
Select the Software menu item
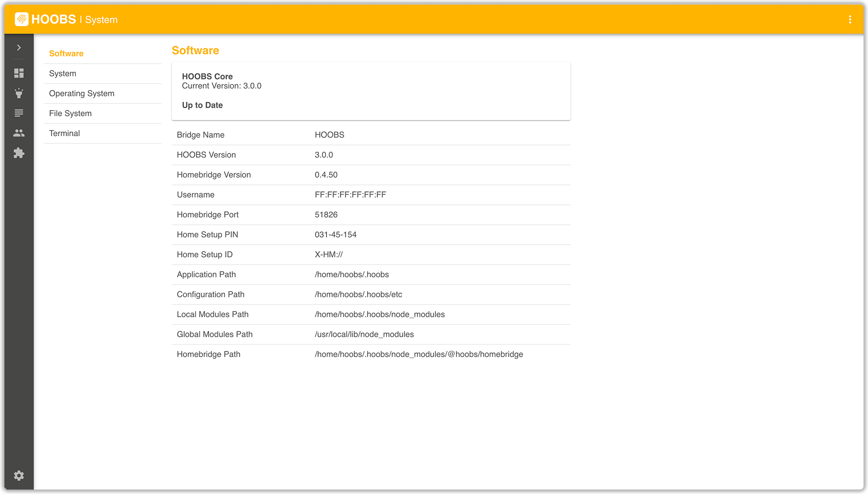(66, 53)
